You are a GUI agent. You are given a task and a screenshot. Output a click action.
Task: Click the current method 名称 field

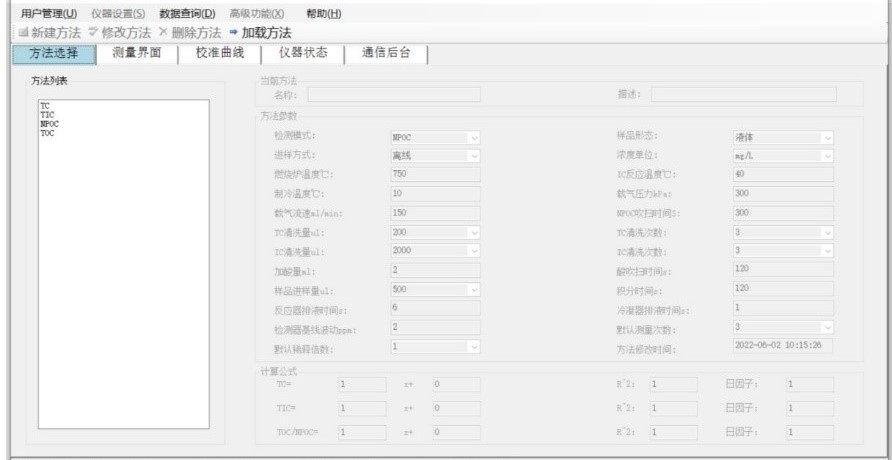(393, 95)
